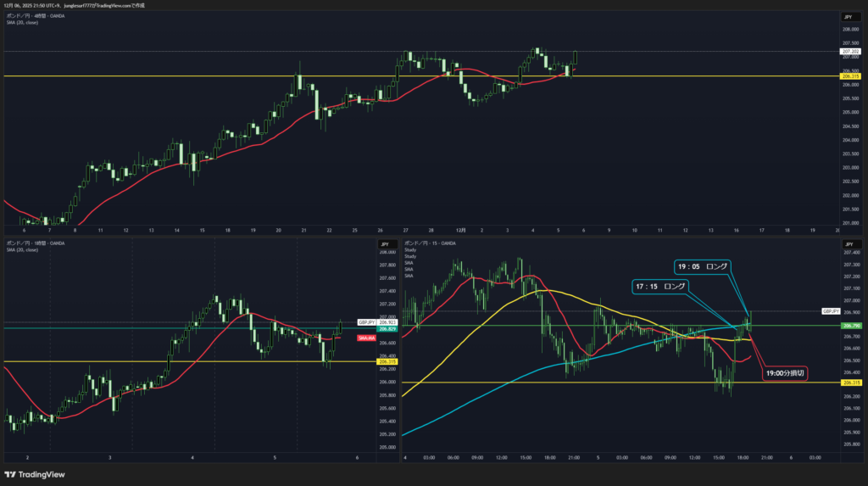
Task: Click the SMA (20, close) legend in the 4-hour chart
Action: (x=22, y=22)
